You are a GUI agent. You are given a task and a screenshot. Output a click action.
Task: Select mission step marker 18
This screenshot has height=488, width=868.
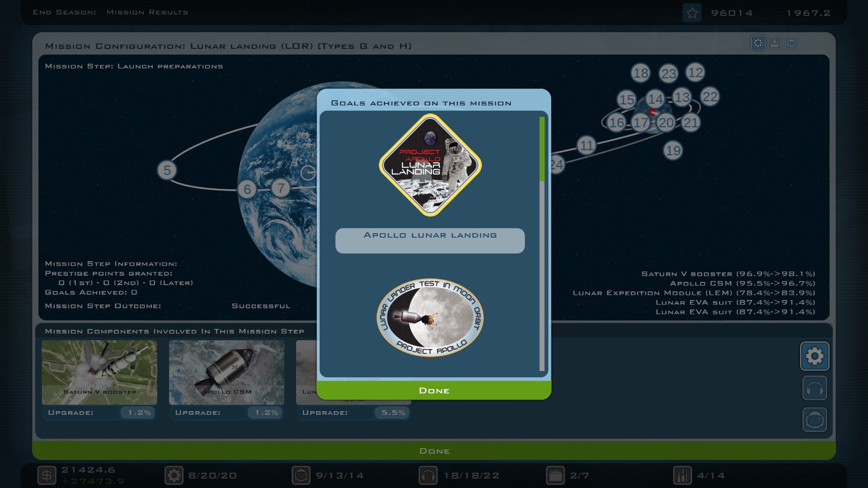tap(641, 73)
